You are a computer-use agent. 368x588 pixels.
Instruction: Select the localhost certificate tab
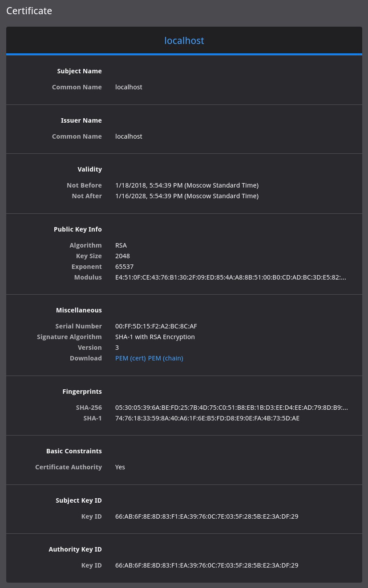pyautogui.click(x=184, y=40)
